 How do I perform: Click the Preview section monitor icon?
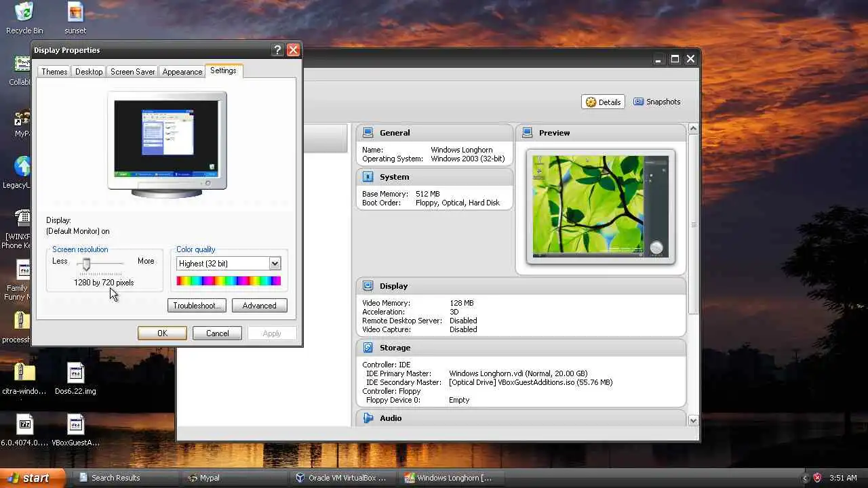527,132
